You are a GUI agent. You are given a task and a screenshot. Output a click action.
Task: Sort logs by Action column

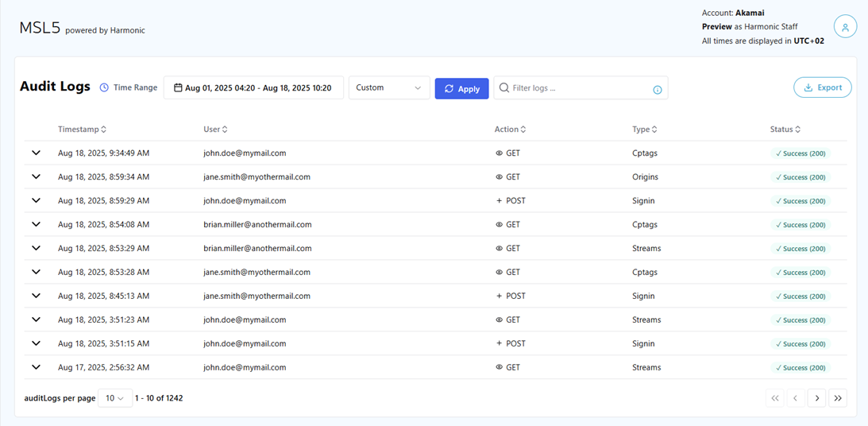pos(510,130)
